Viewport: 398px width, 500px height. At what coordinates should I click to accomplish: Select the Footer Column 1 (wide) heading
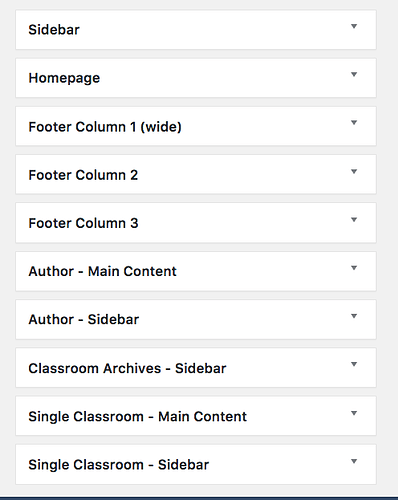105,127
